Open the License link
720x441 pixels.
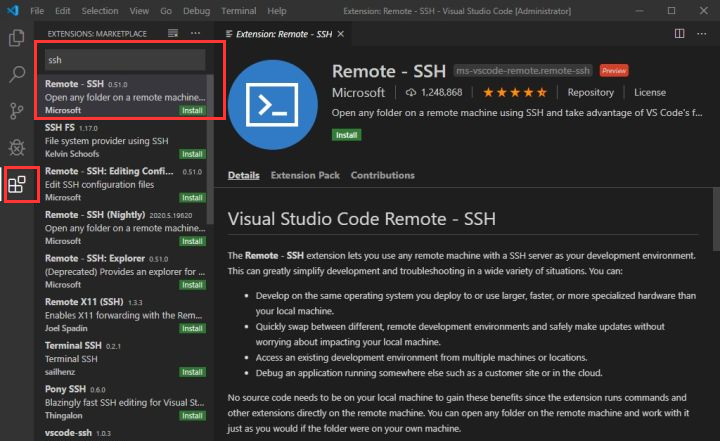point(650,92)
